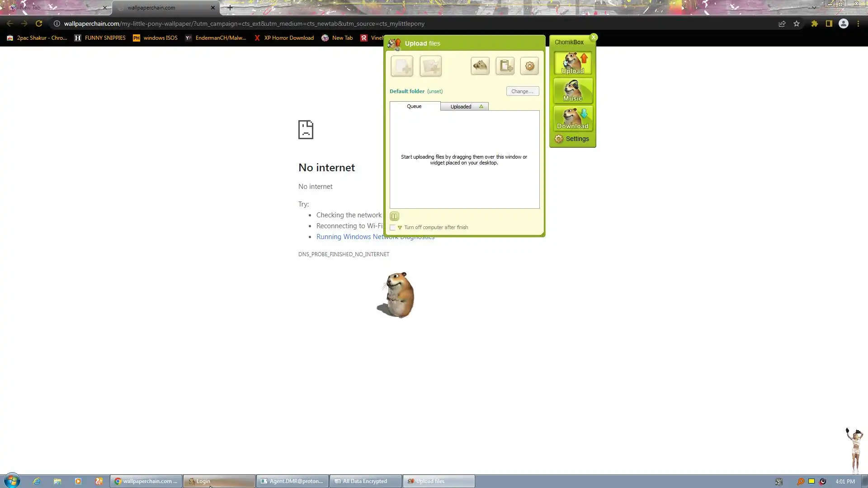Switch to the Queue tab
The width and height of the screenshot is (868, 488).
pyautogui.click(x=414, y=106)
